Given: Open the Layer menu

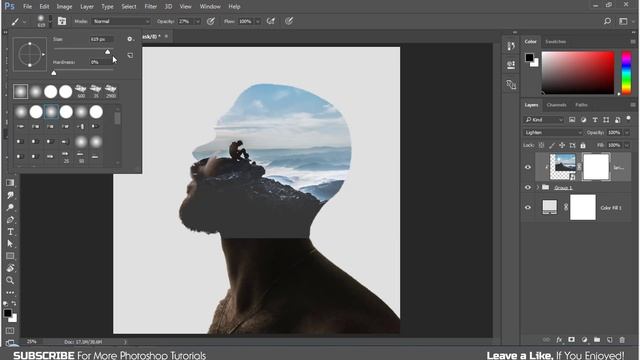Looking at the screenshot, I should [x=87, y=7].
